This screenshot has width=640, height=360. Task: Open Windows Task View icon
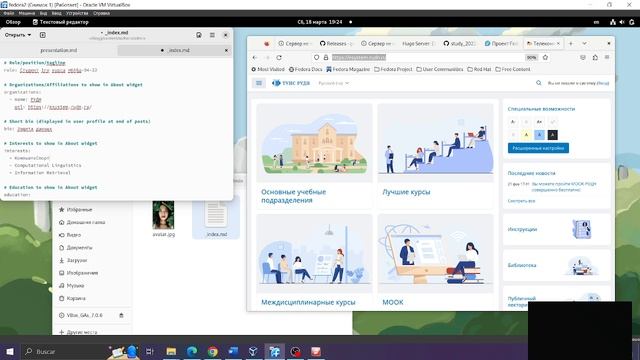(x=150, y=351)
